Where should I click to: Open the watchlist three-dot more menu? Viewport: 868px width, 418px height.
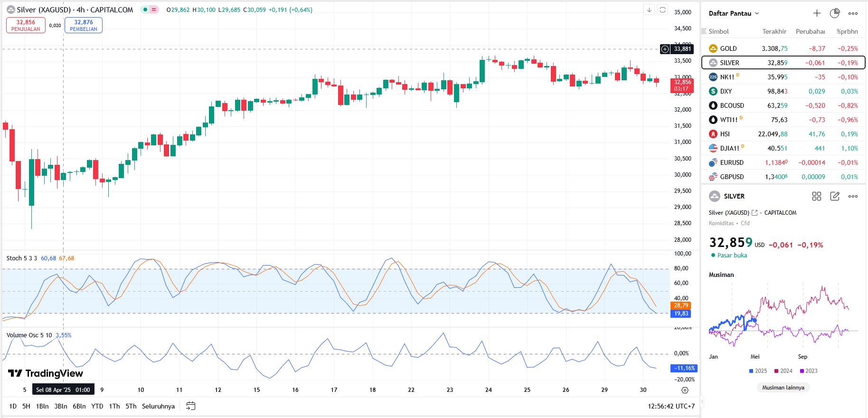853,13
